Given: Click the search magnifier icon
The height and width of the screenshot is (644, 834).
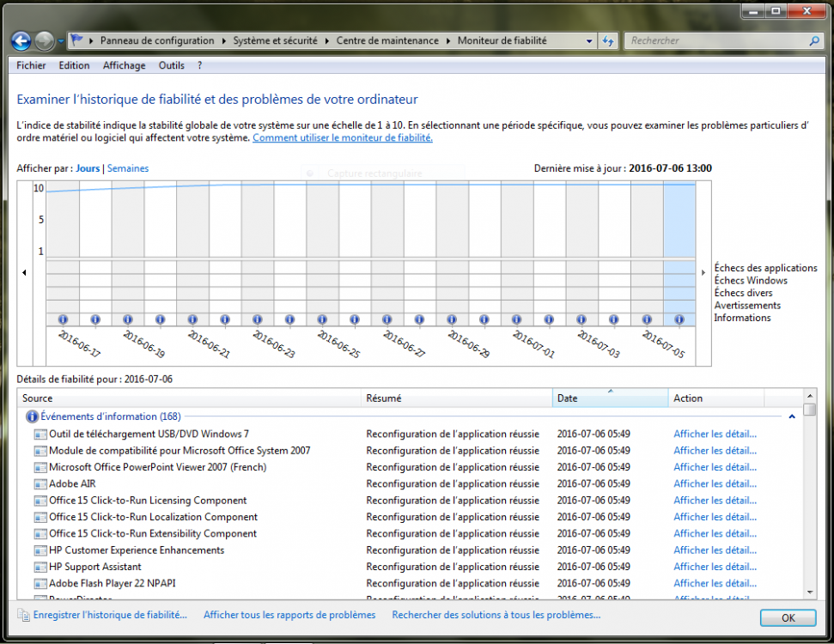Looking at the screenshot, I should [814, 40].
